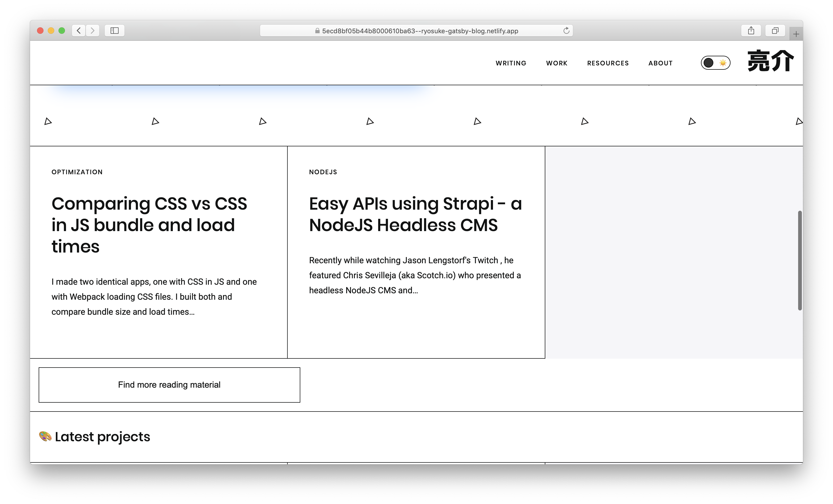
Task: Click the tab overview icon in Safari
Action: tap(775, 30)
